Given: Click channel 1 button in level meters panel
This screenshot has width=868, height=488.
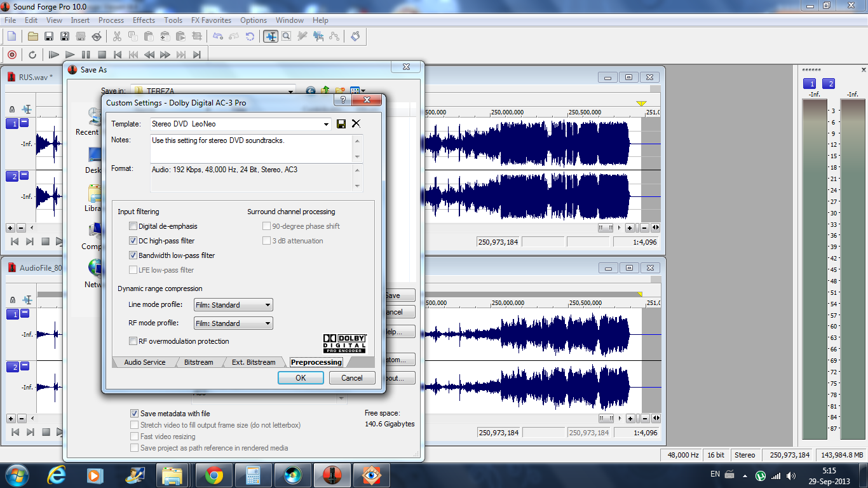Looking at the screenshot, I should click(810, 84).
